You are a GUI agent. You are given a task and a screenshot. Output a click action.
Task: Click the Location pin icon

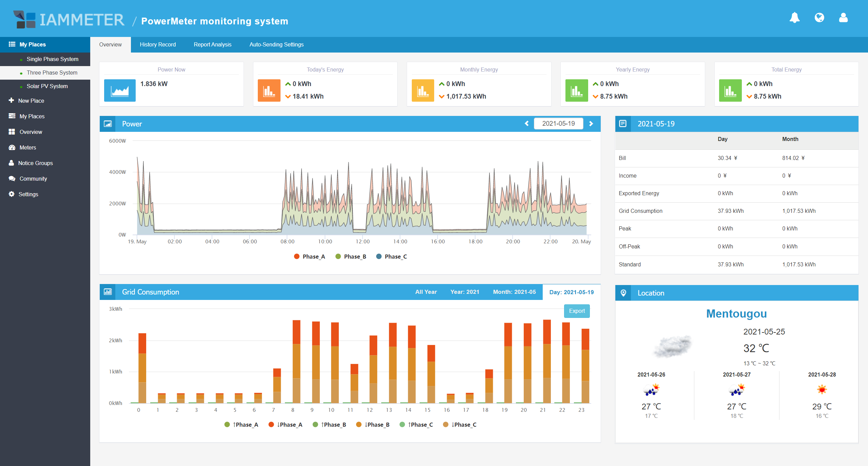623,293
